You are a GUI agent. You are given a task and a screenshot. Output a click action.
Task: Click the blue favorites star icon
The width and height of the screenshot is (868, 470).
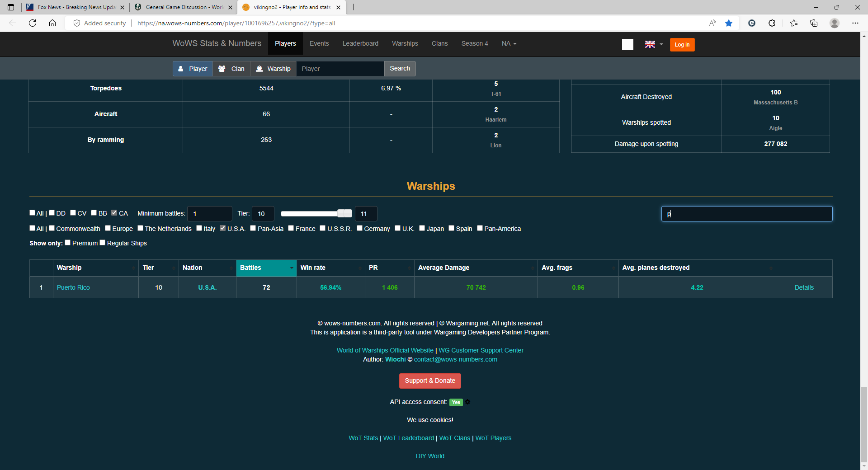(x=729, y=23)
